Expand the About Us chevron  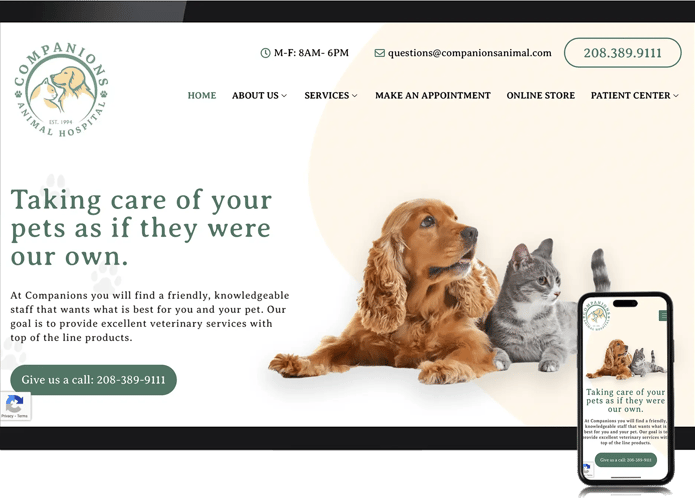tap(284, 96)
